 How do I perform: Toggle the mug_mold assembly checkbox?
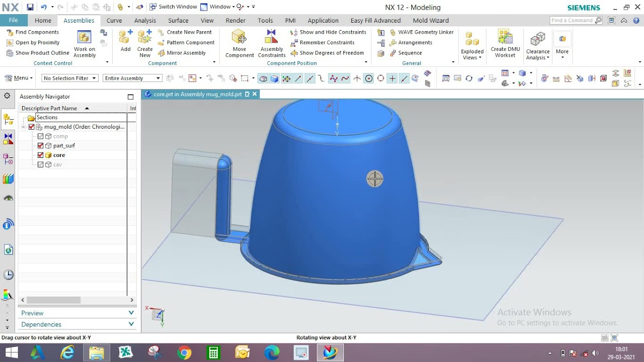coord(31,127)
